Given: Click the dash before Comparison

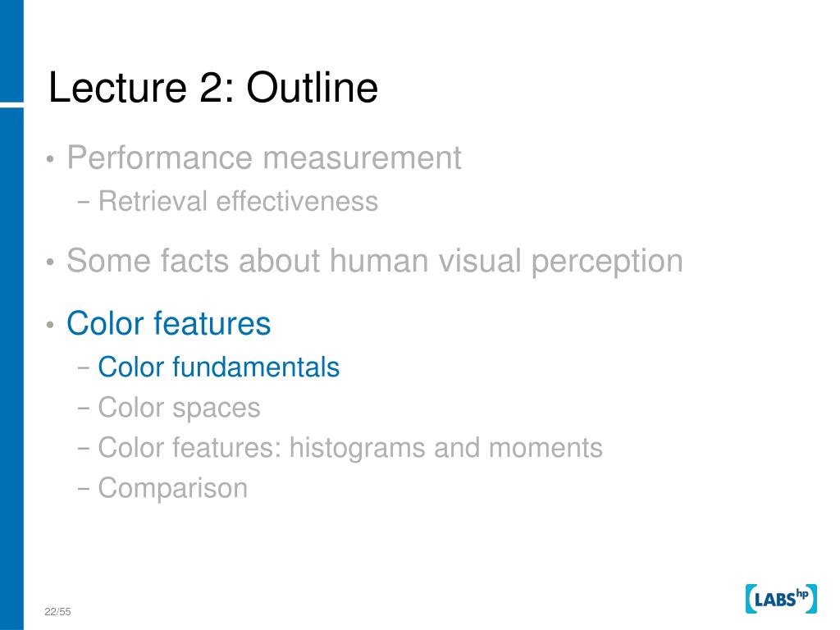Looking at the screenshot, I should click(84, 489).
